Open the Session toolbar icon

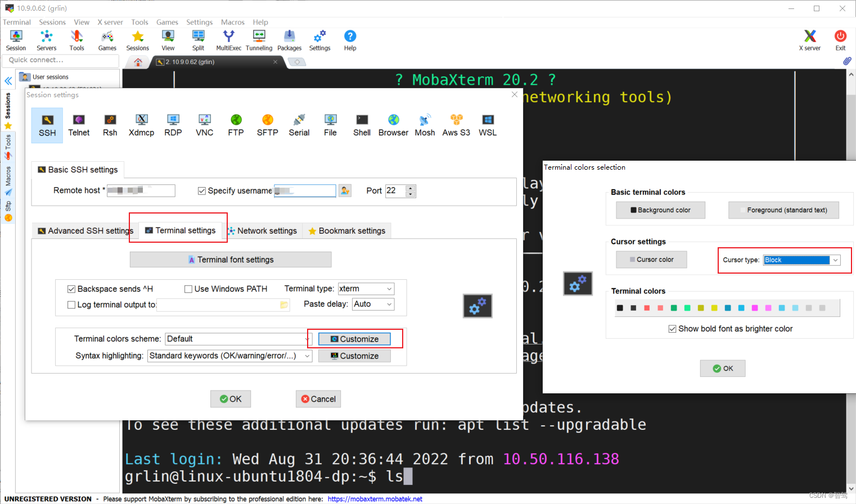click(x=16, y=40)
